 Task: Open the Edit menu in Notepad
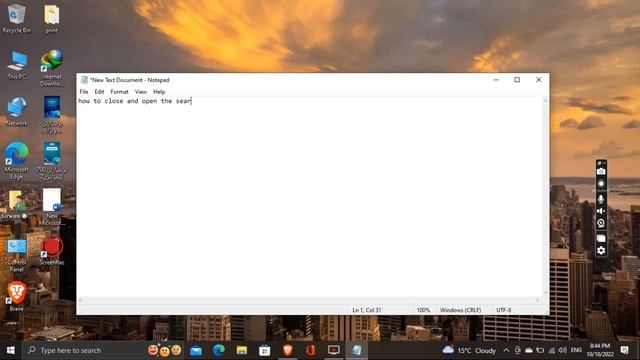99,92
